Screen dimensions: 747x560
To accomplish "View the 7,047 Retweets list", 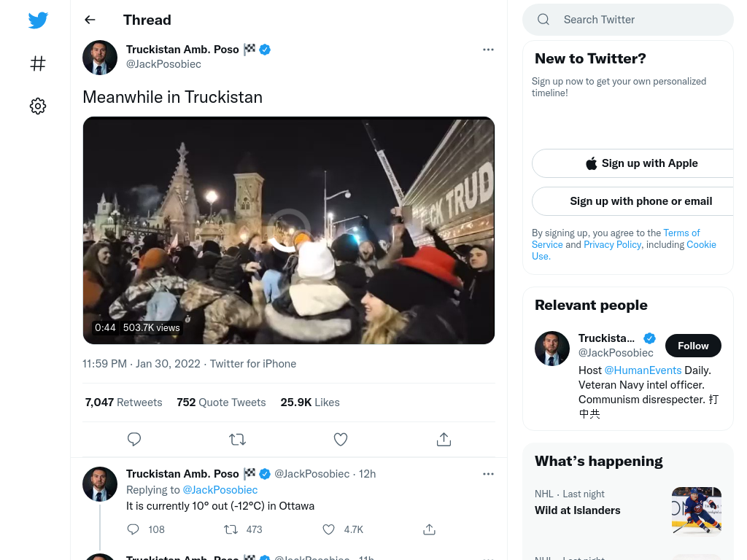I will (123, 402).
